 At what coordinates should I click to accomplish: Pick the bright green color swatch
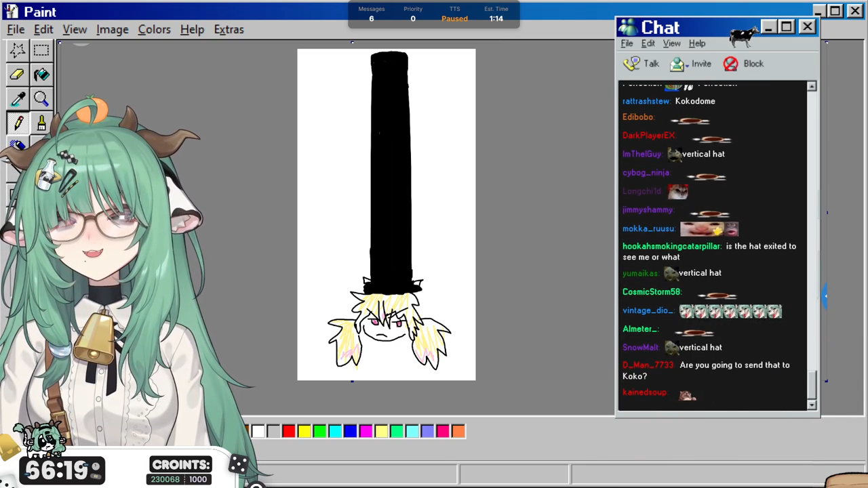point(319,431)
